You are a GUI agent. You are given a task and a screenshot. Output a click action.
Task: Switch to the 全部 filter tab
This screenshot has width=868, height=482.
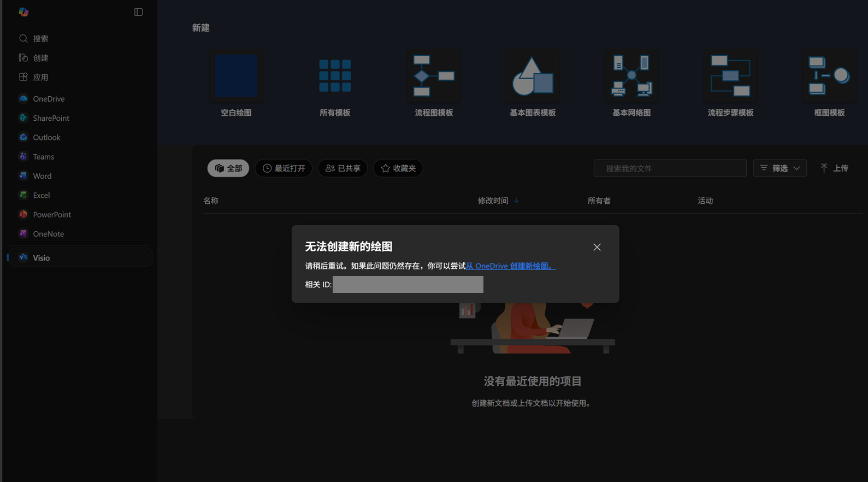pos(228,168)
